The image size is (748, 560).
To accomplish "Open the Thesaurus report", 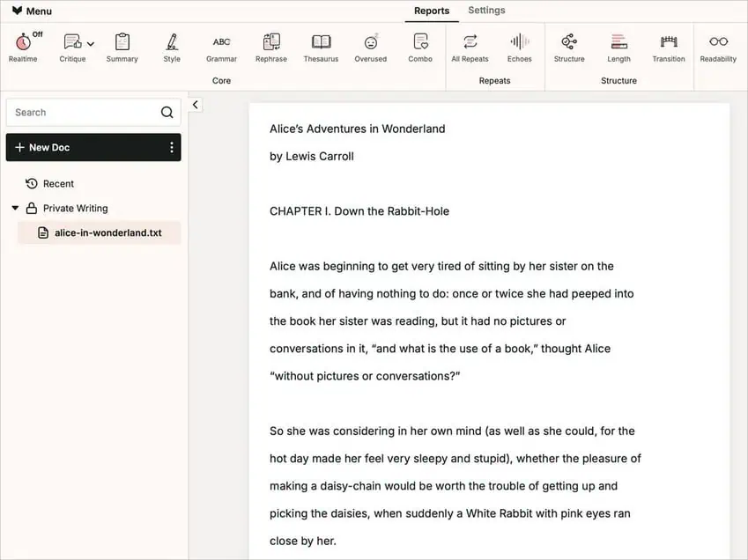I will click(321, 46).
